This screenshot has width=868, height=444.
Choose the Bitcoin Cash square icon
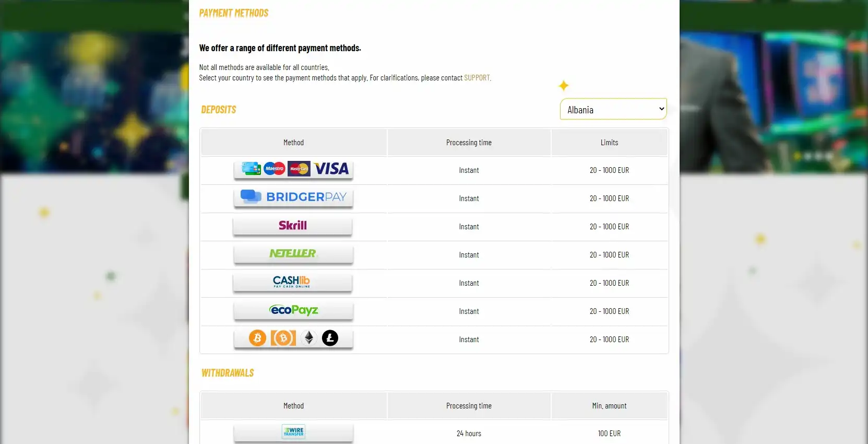283,338
